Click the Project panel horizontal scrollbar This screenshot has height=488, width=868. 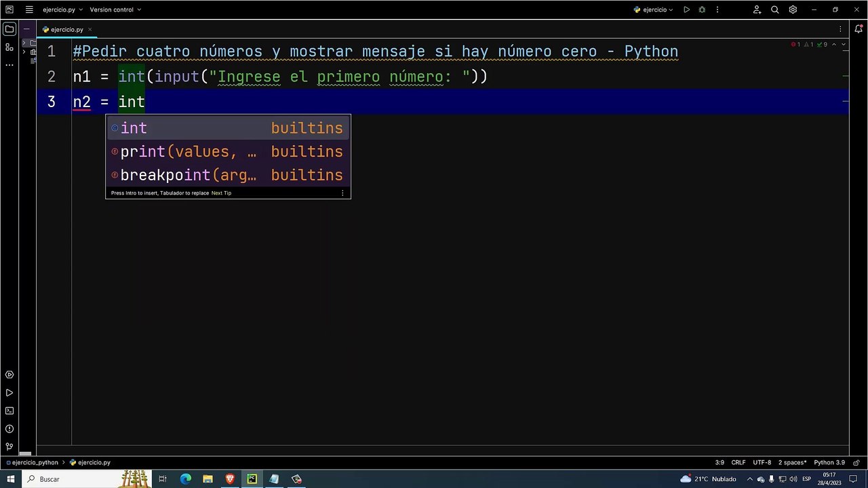coord(25,453)
